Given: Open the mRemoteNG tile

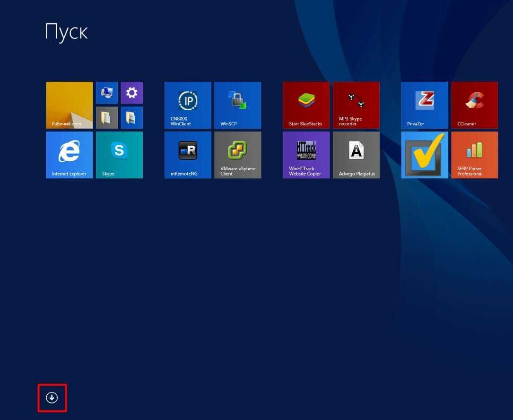Looking at the screenshot, I should pyautogui.click(x=188, y=155).
